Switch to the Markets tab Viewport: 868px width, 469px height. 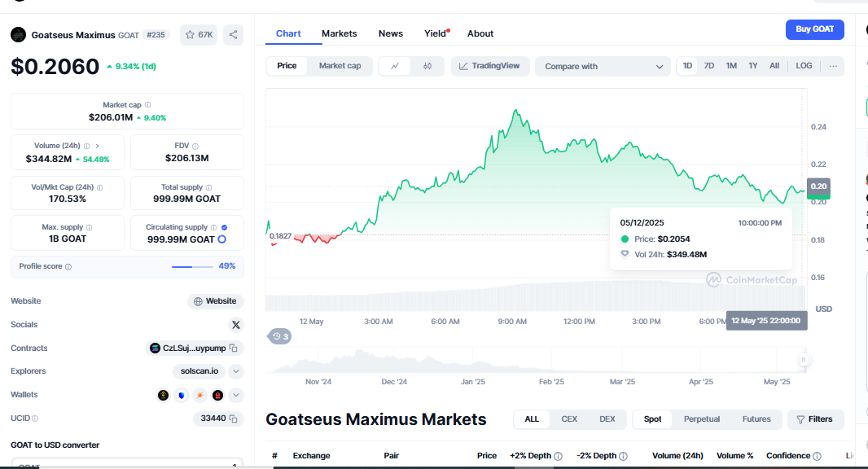click(x=340, y=33)
